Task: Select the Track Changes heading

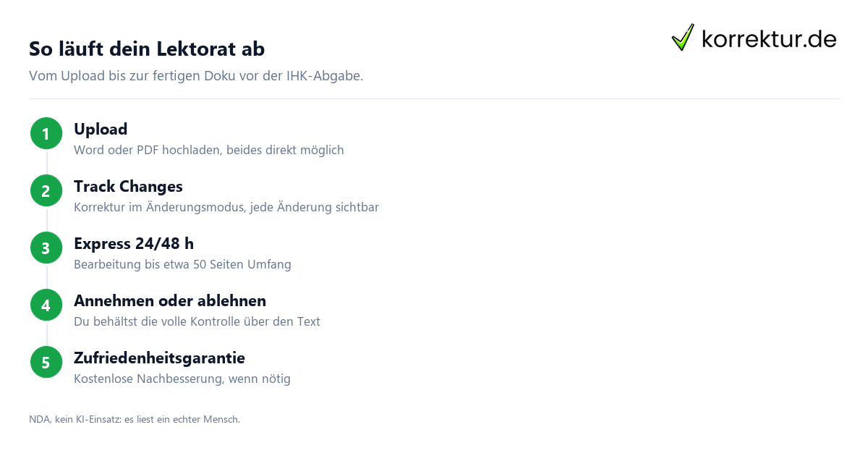Action: pyautogui.click(x=128, y=187)
